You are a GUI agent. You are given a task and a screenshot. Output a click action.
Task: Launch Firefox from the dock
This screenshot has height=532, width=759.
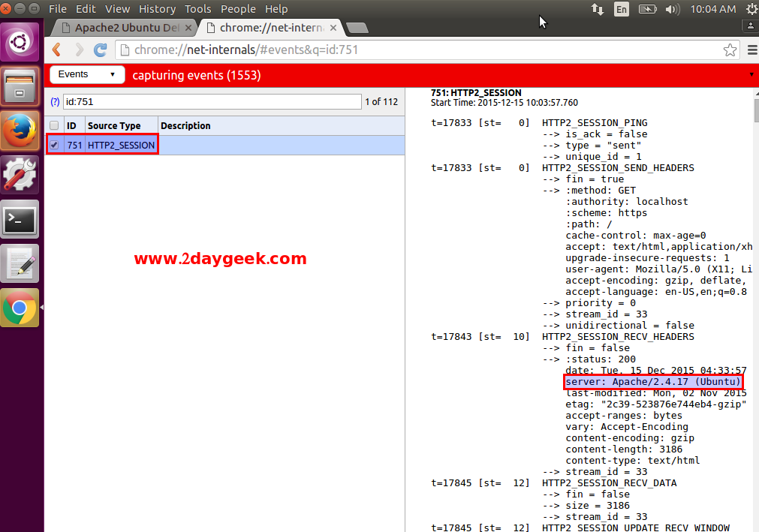click(x=20, y=131)
